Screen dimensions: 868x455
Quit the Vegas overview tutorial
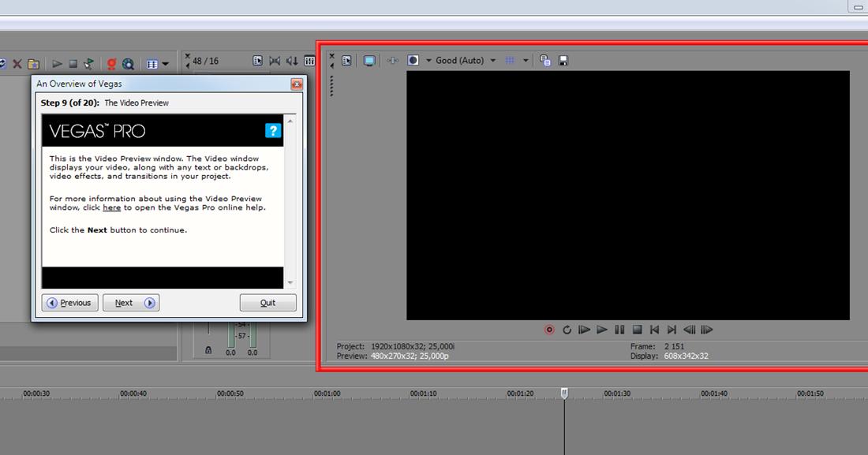click(x=268, y=303)
